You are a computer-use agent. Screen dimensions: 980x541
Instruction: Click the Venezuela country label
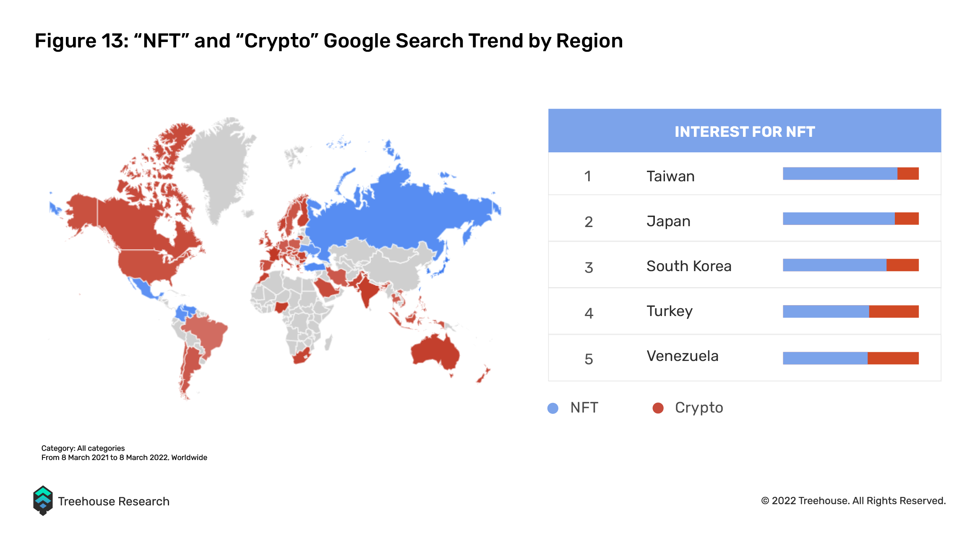(683, 356)
